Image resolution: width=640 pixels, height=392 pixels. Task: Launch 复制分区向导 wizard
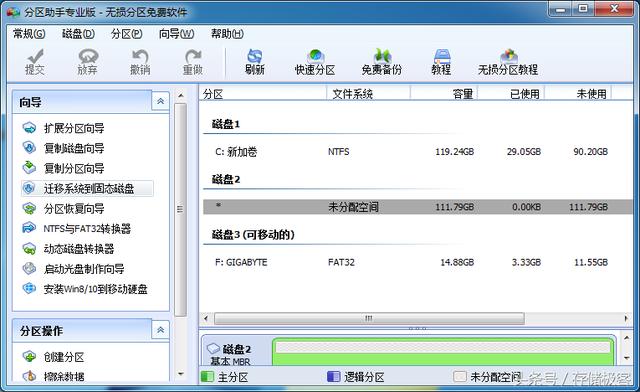(x=63, y=168)
